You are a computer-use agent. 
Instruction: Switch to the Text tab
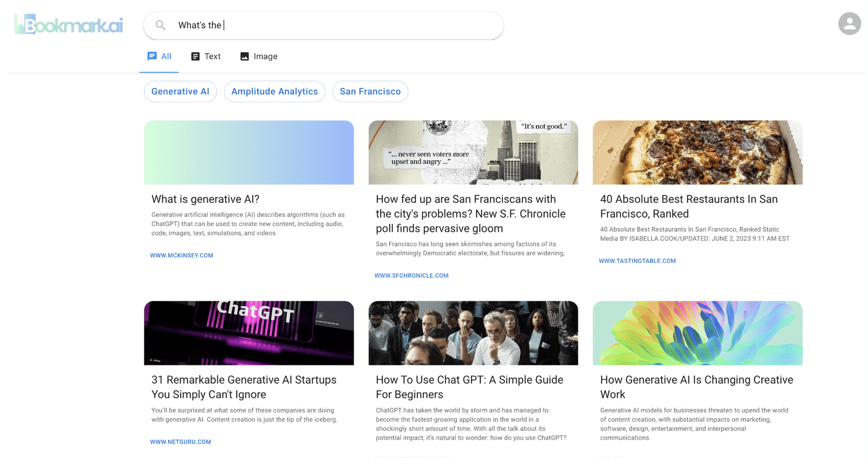pyautogui.click(x=206, y=56)
